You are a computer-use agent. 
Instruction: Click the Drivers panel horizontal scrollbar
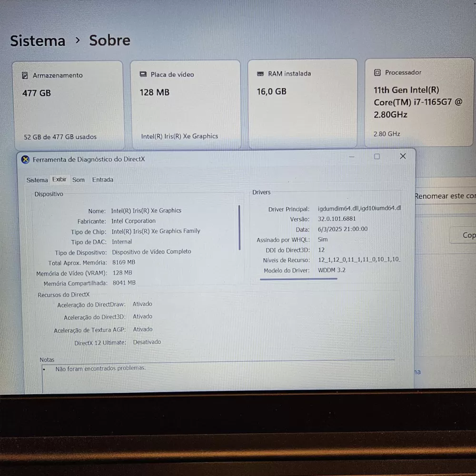click(x=298, y=278)
